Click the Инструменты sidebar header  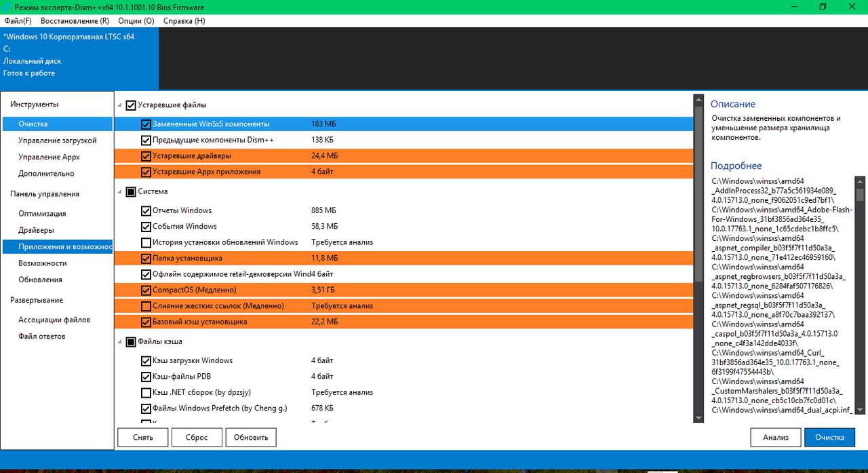point(35,105)
